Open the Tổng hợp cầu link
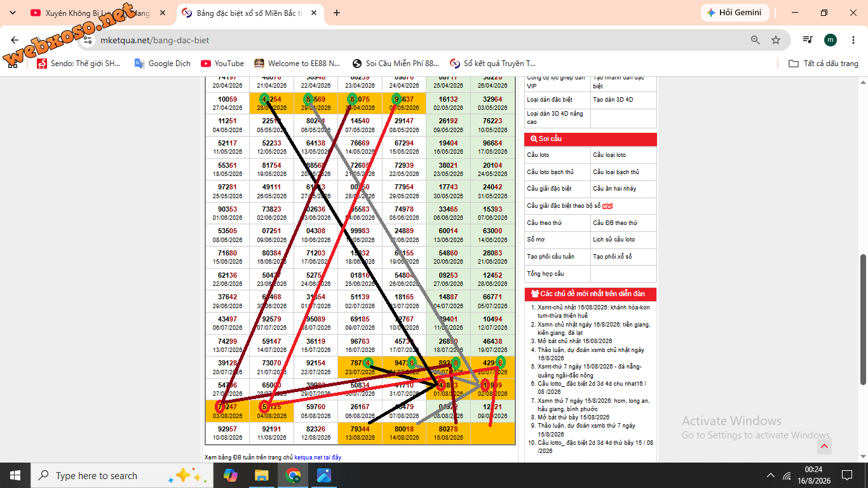 tap(545, 274)
